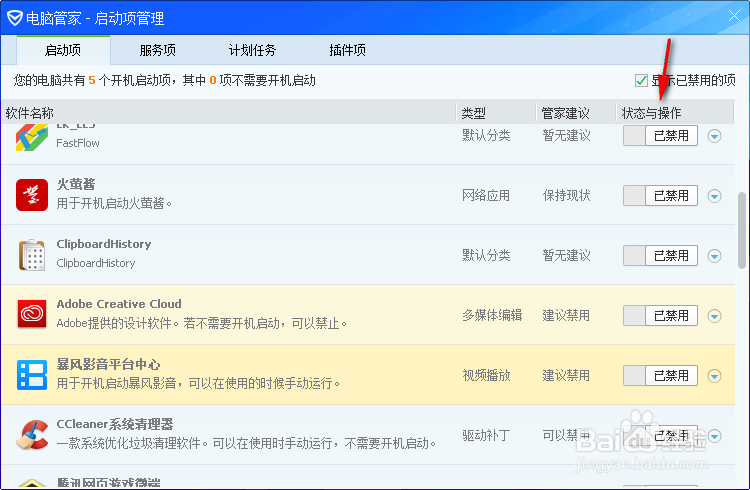Open dropdown arrow for CCleaner row
Viewport: 750px width, 490px height.
pyautogui.click(x=715, y=436)
